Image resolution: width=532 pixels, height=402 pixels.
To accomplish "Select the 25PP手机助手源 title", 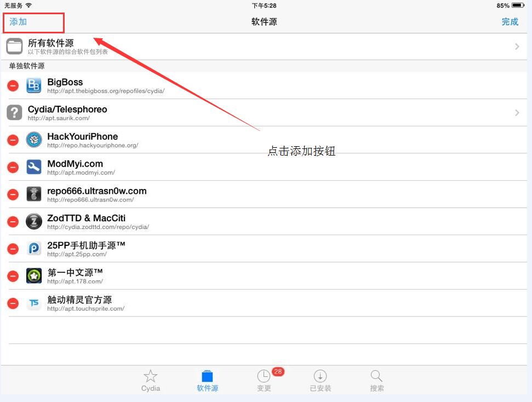I will pos(86,245).
